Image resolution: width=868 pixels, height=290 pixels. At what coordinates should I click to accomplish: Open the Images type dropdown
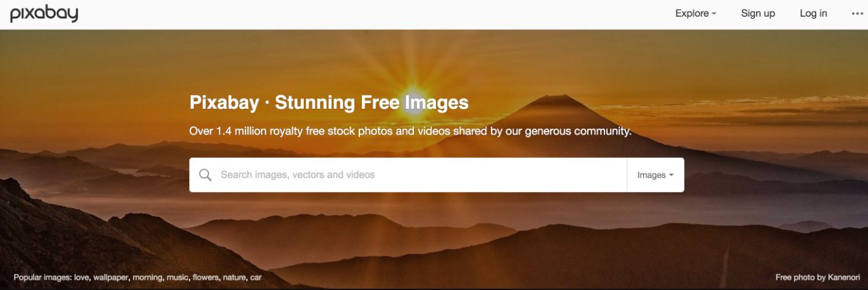click(656, 175)
